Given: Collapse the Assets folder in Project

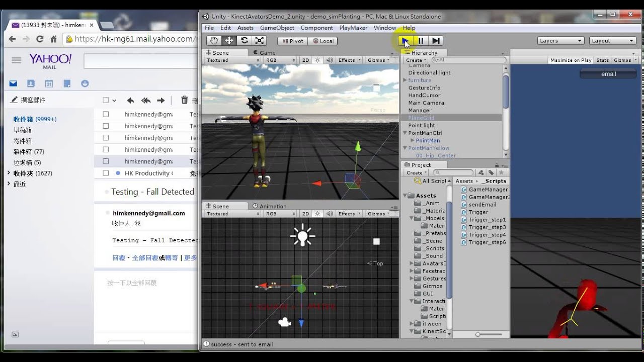Looking at the screenshot, I should tap(405, 196).
